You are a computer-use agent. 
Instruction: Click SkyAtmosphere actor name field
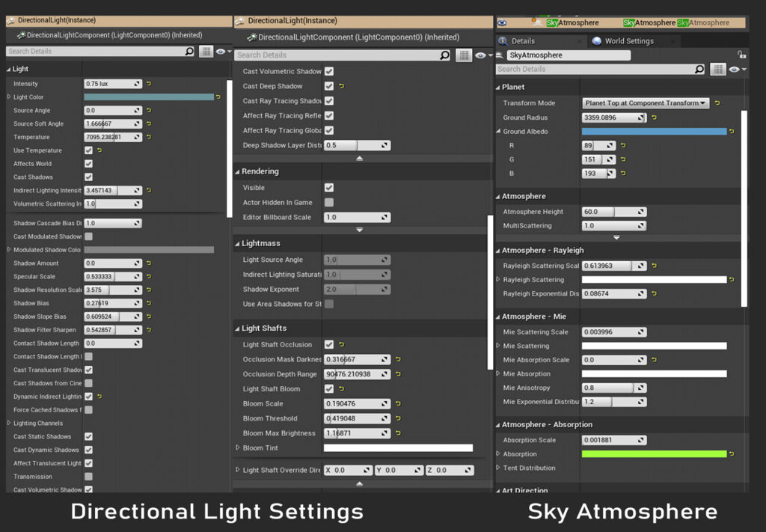pos(569,55)
